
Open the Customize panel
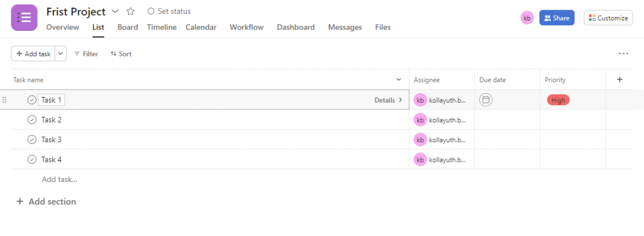pyautogui.click(x=608, y=18)
